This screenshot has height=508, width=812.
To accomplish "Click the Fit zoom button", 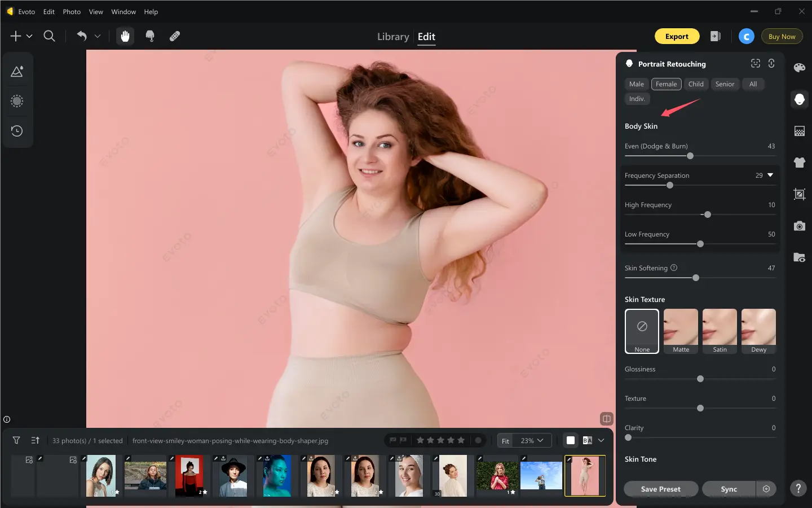I will [x=505, y=441].
